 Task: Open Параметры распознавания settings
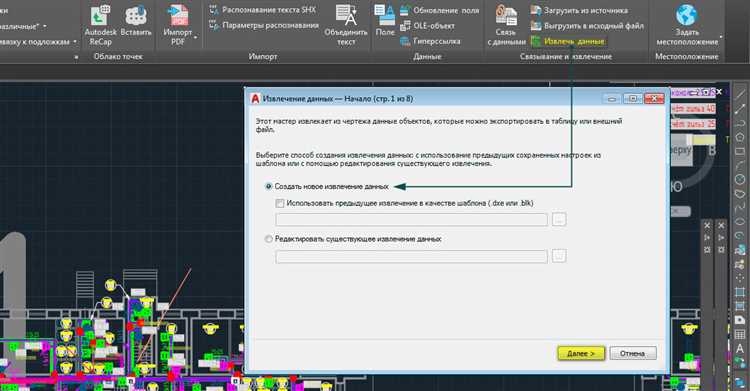coord(265,25)
